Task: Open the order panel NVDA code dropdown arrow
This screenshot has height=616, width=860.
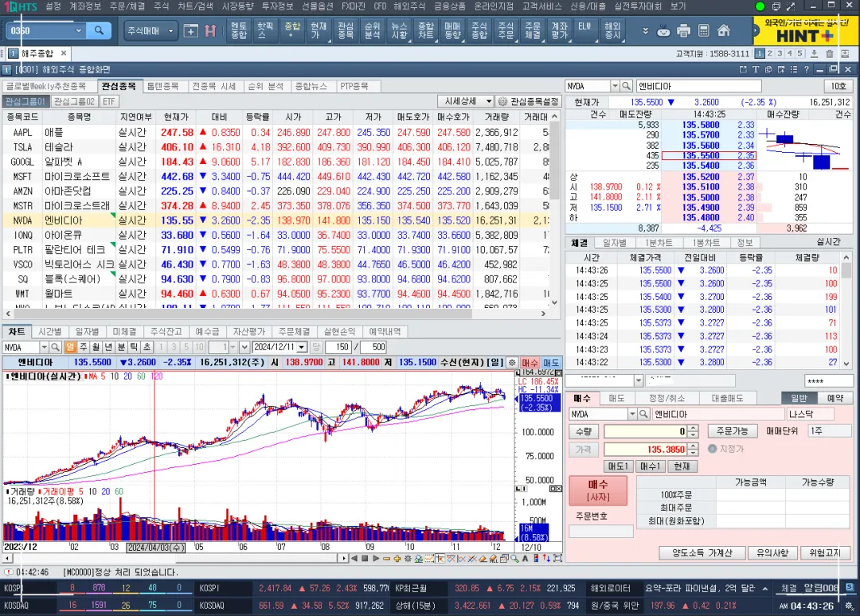Action: (632, 415)
